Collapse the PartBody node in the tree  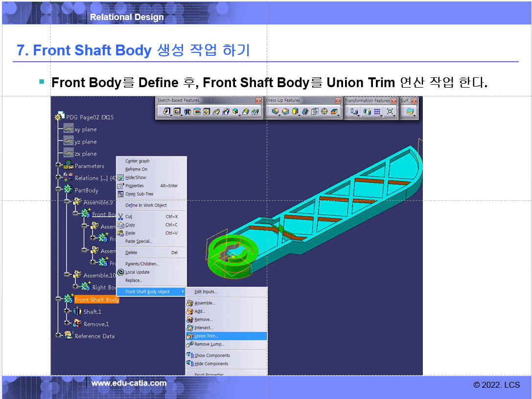(x=58, y=189)
